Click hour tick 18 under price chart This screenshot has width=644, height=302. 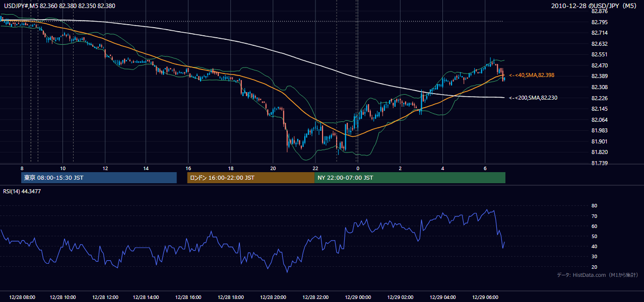tap(230, 168)
